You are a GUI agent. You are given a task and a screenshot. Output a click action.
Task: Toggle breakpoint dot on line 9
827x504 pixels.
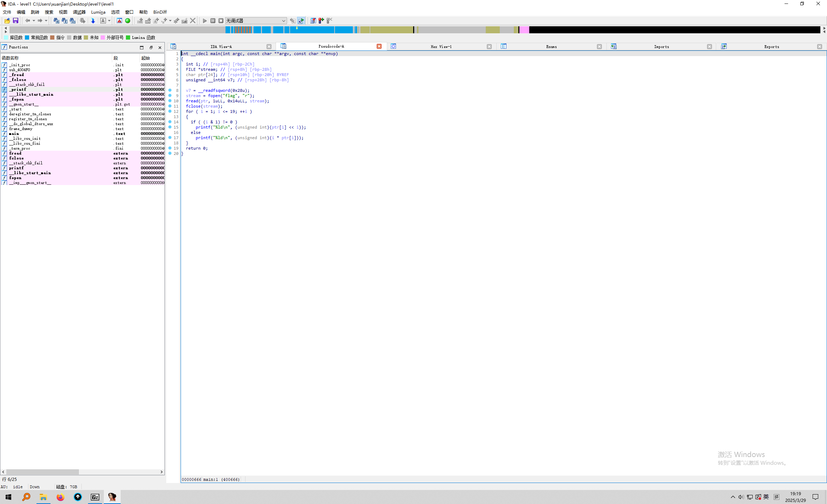(170, 95)
